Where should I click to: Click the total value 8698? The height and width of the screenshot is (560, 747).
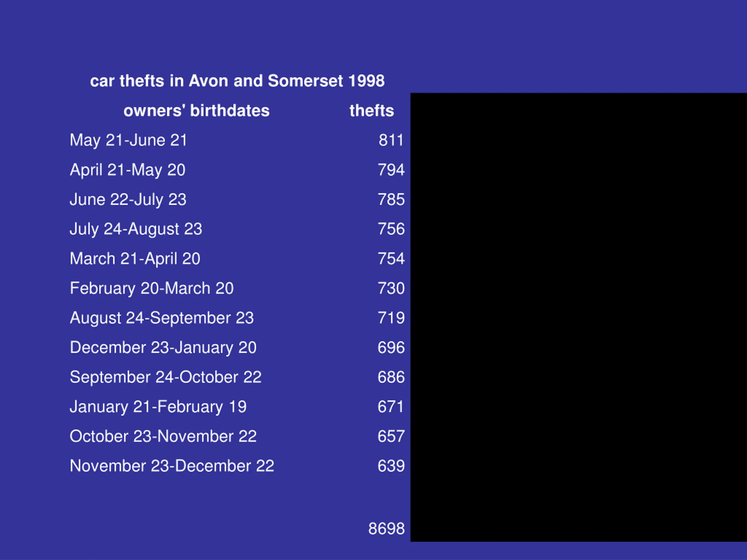pos(387,529)
